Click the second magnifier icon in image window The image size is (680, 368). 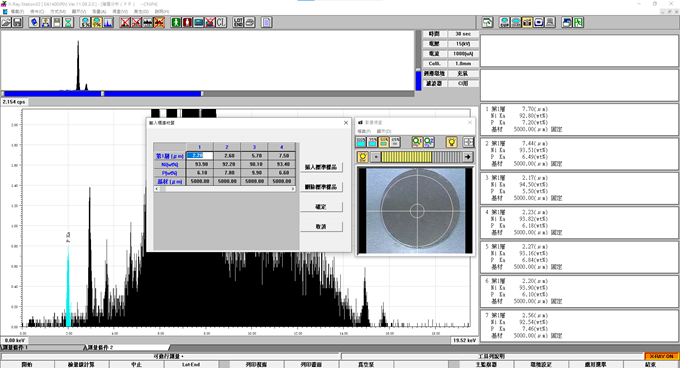click(x=428, y=142)
